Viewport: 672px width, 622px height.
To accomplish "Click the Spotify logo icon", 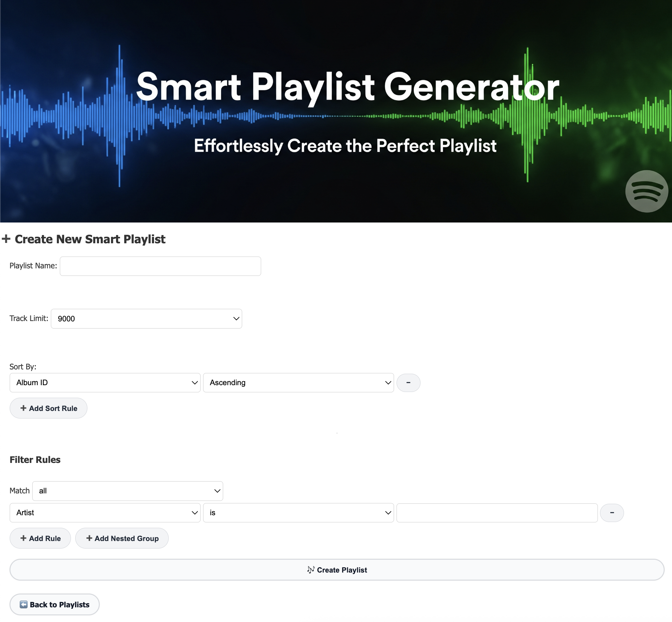I will (x=646, y=191).
